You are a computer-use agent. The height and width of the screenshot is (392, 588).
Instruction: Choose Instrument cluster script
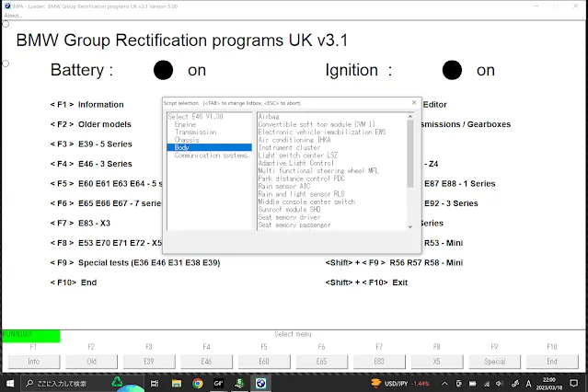tap(289, 148)
